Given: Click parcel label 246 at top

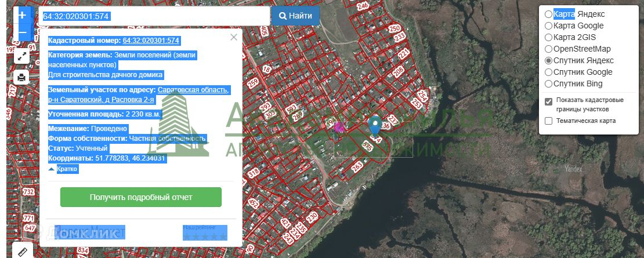Looking at the screenshot, I should [x=363, y=6].
